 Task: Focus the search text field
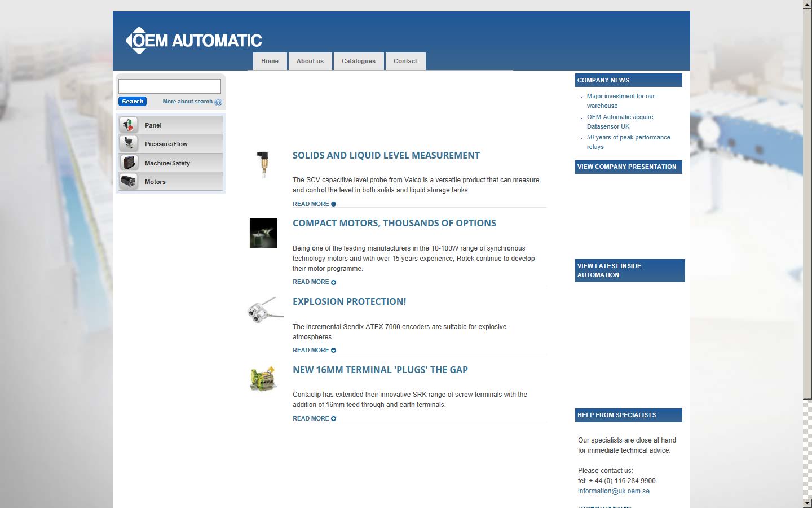[169, 86]
